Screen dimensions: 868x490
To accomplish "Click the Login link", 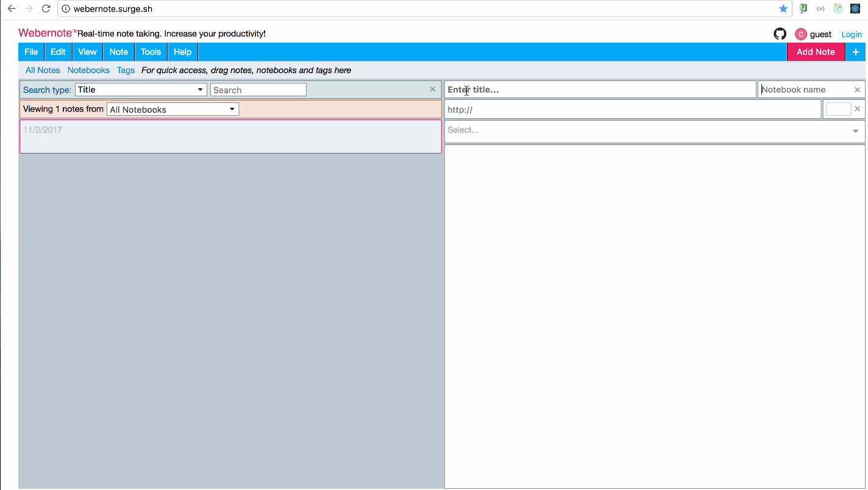I will 852,34.
